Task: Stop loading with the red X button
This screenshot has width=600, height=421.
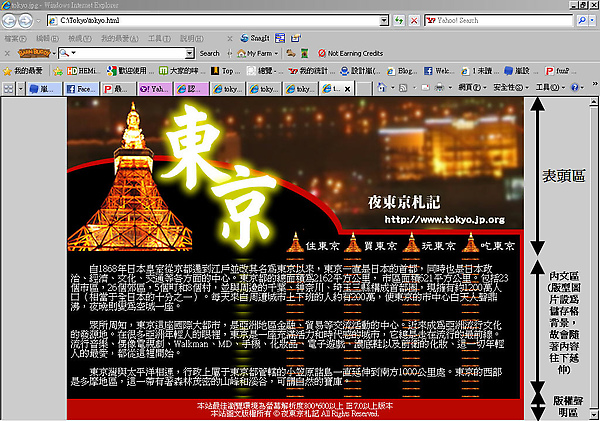Action: tap(414, 21)
